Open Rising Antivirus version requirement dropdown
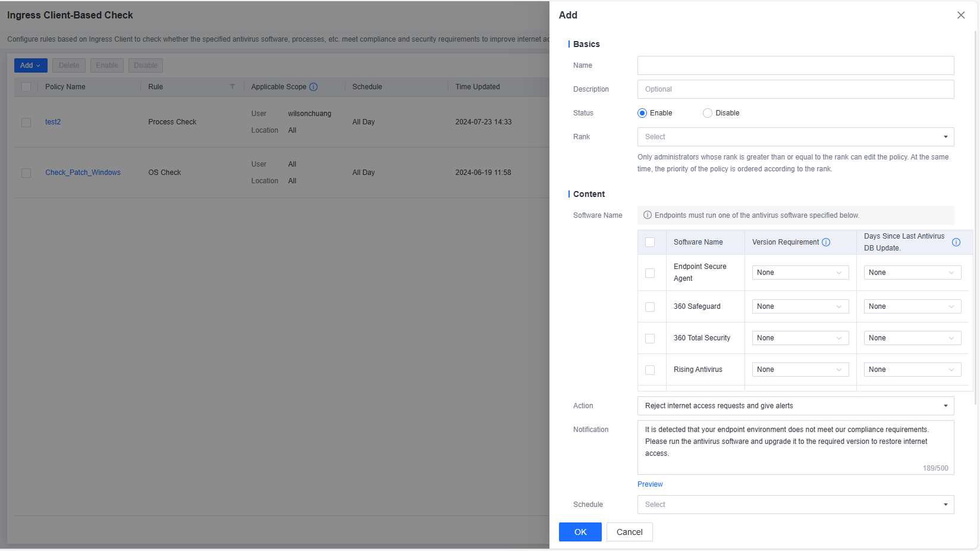Image resolution: width=980 pixels, height=551 pixels. [800, 370]
